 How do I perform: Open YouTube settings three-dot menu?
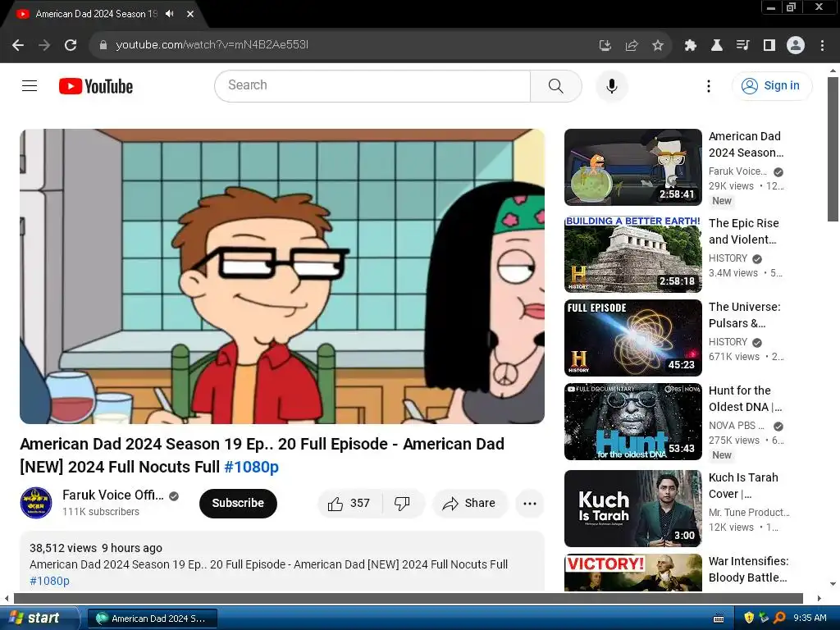tap(709, 85)
